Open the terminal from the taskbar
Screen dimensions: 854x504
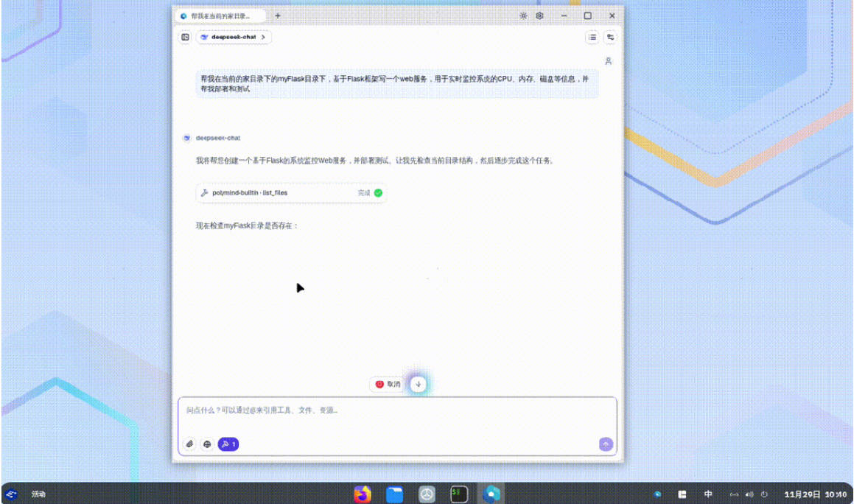pos(460,494)
